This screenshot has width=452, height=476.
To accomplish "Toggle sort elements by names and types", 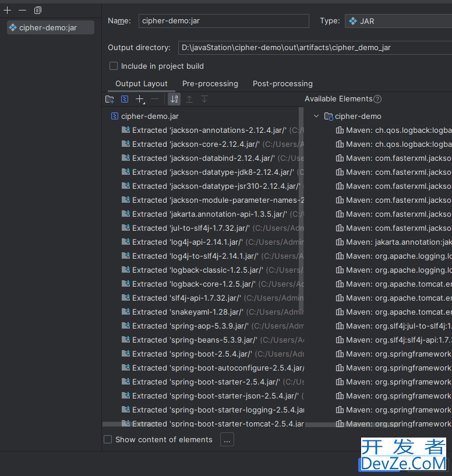I will tap(174, 99).
